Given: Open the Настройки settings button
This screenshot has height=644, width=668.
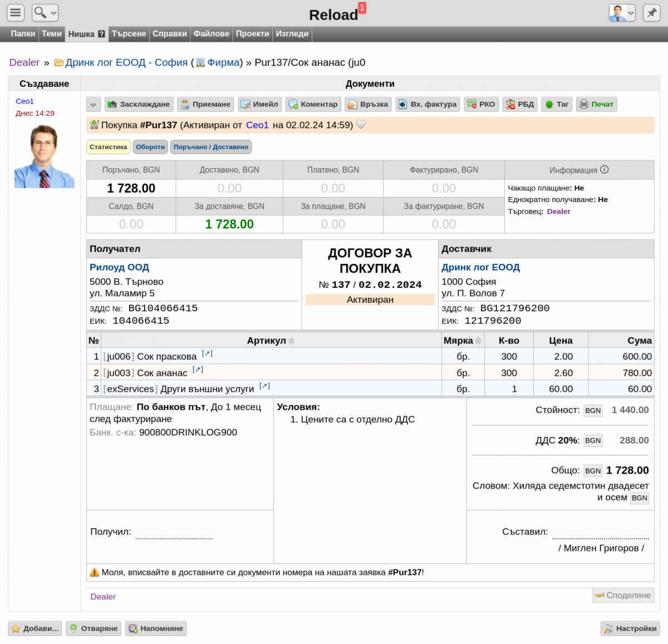Looking at the screenshot, I should click(630, 628).
